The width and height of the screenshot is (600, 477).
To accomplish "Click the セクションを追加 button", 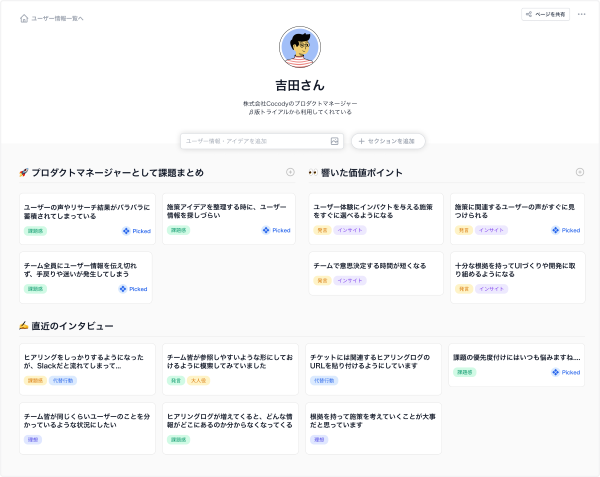I will (388, 141).
